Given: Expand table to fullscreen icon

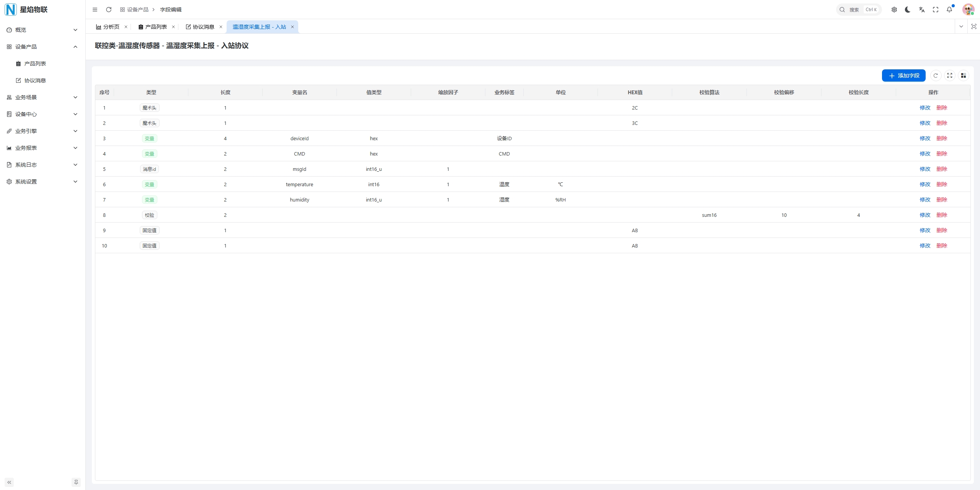Looking at the screenshot, I should tap(950, 75).
